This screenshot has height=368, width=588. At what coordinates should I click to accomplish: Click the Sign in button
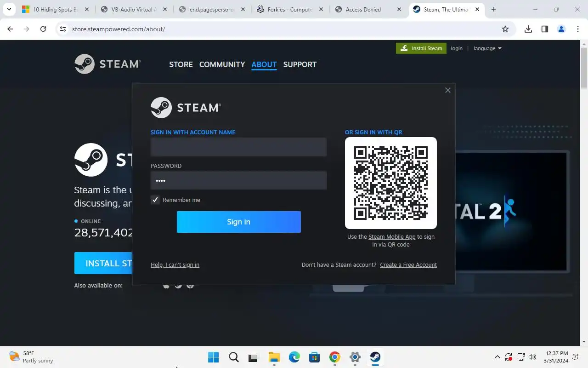[x=239, y=222]
